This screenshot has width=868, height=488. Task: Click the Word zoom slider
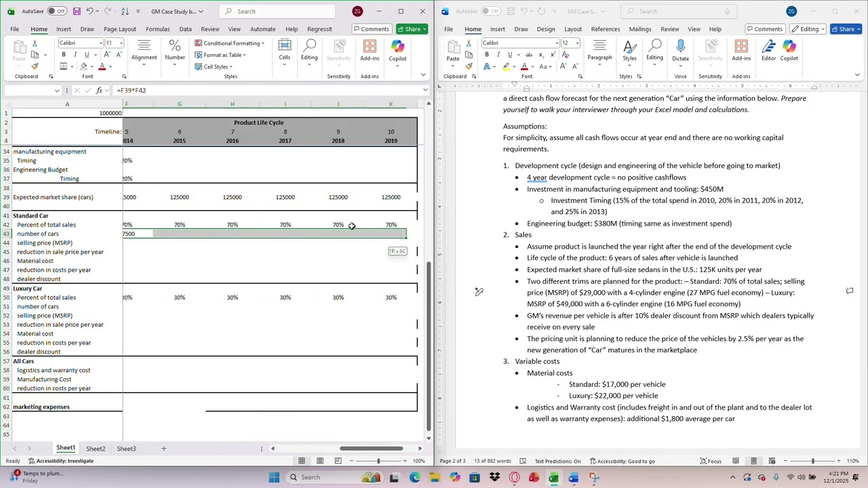(812, 461)
